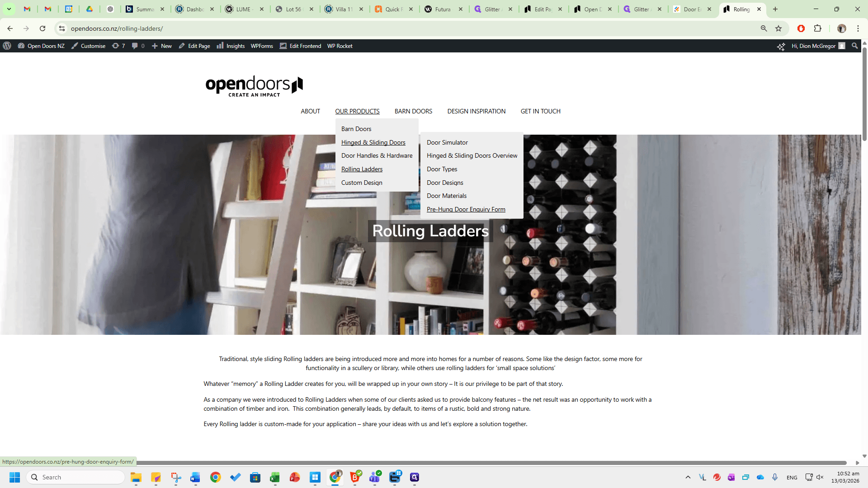Open the New content menu in admin bar
Screen dimensions: 868x488
click(x=161, y=46)
